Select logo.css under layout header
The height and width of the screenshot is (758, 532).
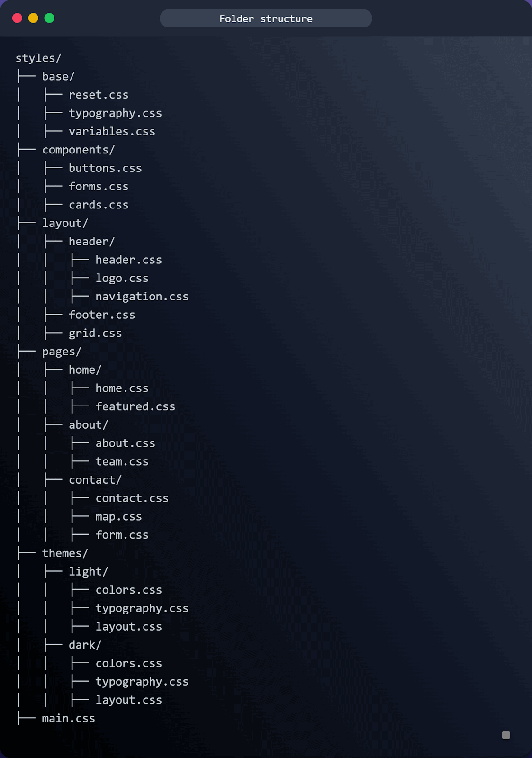point(122,278)
